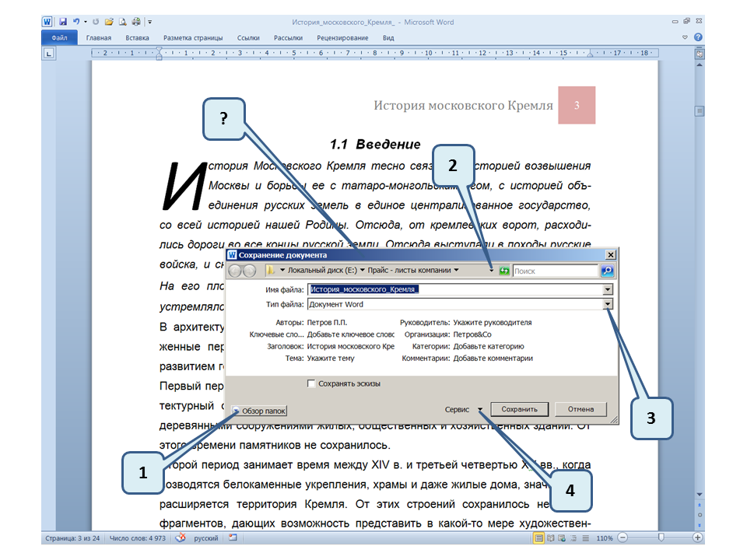Enable the 'Сохранять эскизы' checkbox
This screenshot has width=747, height=560.
tap(311, 383)
